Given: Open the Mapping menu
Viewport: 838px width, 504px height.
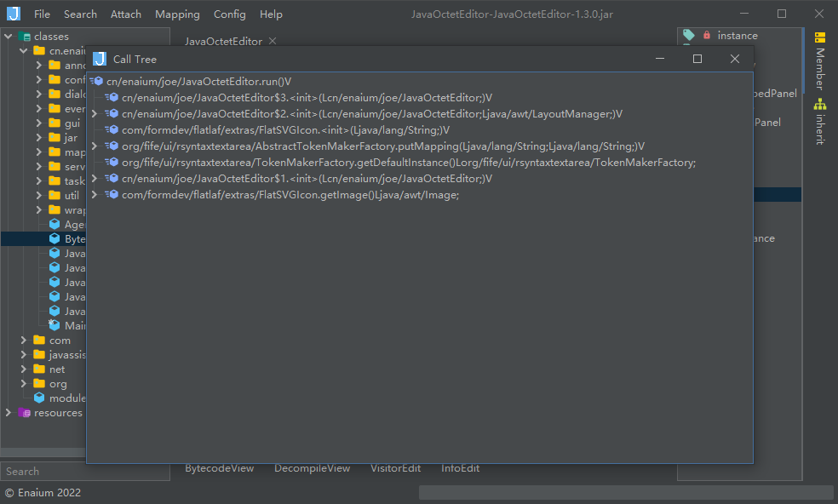Looking at the screenshot, I should tap(177, 14).
